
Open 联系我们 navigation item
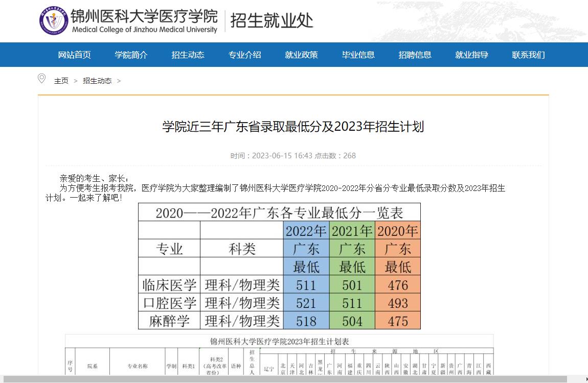[528, 55]
